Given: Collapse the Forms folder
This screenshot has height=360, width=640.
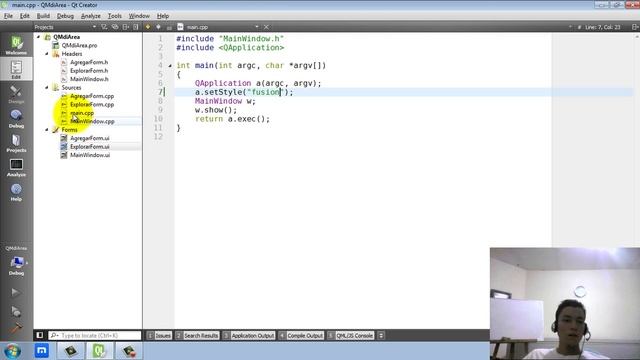Looking at the screenshot, I should click(x=47, y=130).
